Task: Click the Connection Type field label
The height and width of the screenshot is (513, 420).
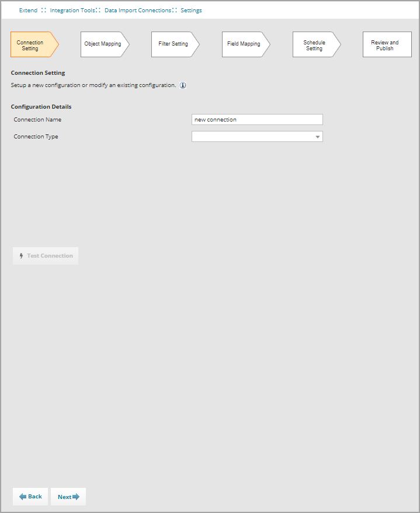Action: [x=36, y=137]
